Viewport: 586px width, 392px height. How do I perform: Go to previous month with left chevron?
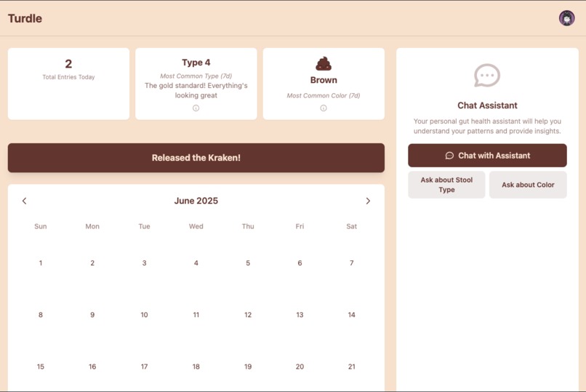point(24,201)
